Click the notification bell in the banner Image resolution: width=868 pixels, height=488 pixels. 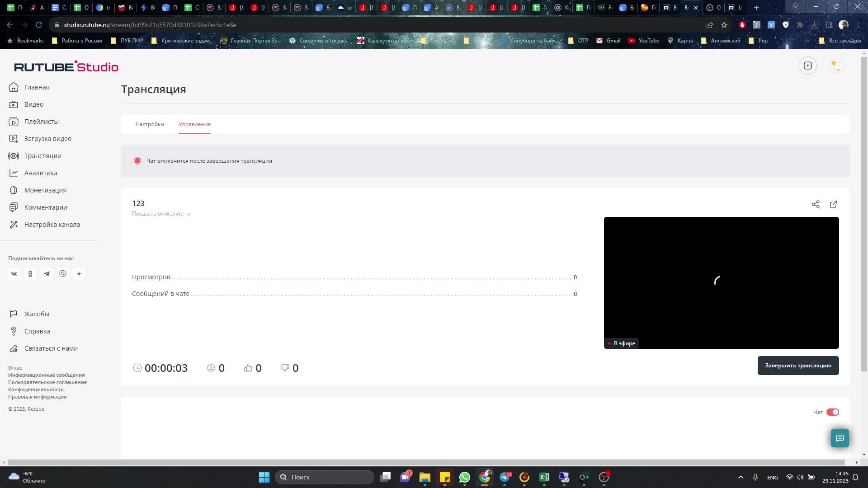[137, 161]
